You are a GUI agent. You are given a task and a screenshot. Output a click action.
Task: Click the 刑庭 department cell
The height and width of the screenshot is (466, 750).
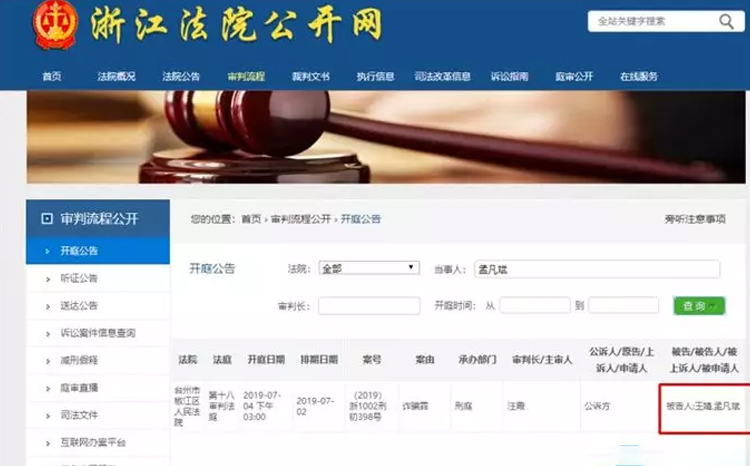click(x=463, y=406)
